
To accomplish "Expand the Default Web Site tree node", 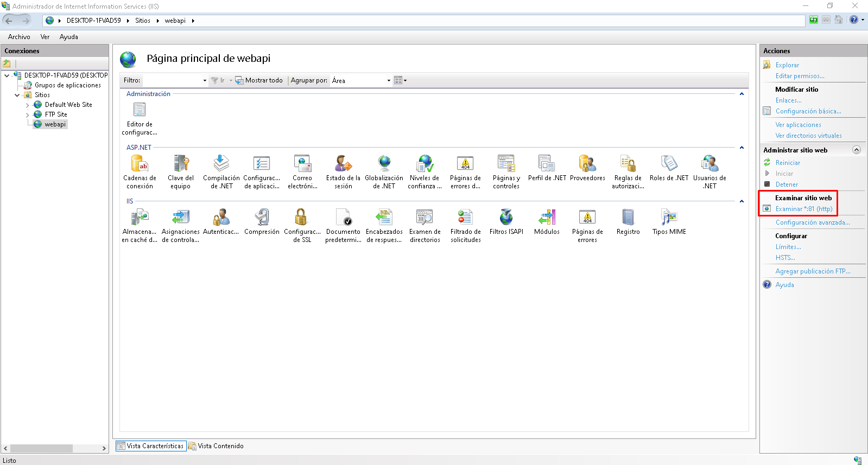I will 28,105.
